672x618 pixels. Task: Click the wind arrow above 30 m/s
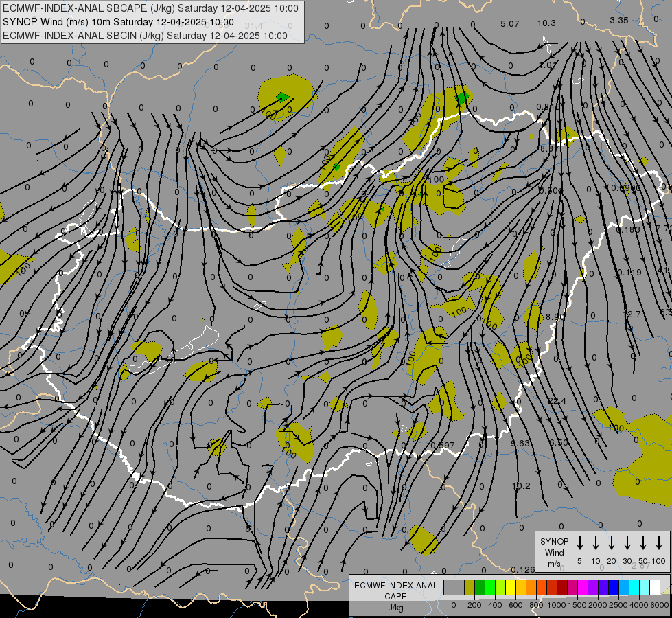627,542
